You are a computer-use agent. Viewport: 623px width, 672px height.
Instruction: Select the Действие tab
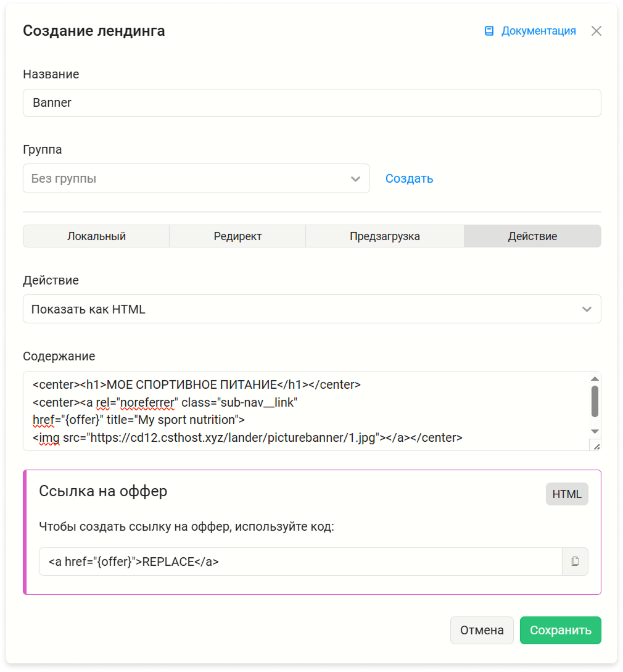[x=532, y=236]
